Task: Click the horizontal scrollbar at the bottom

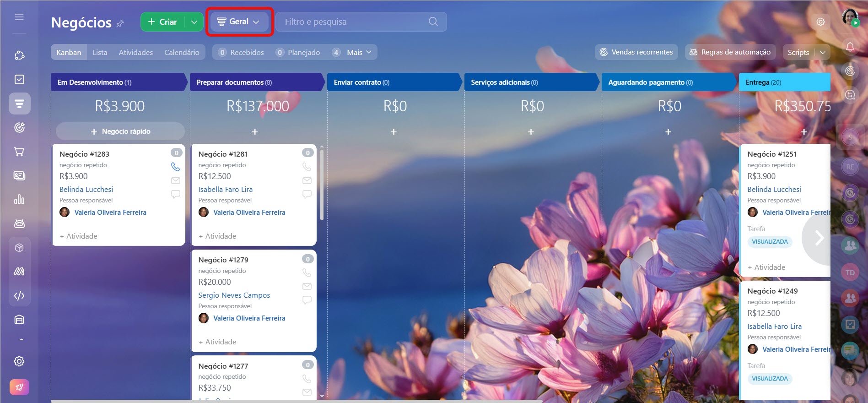Action: click(297, 401)
